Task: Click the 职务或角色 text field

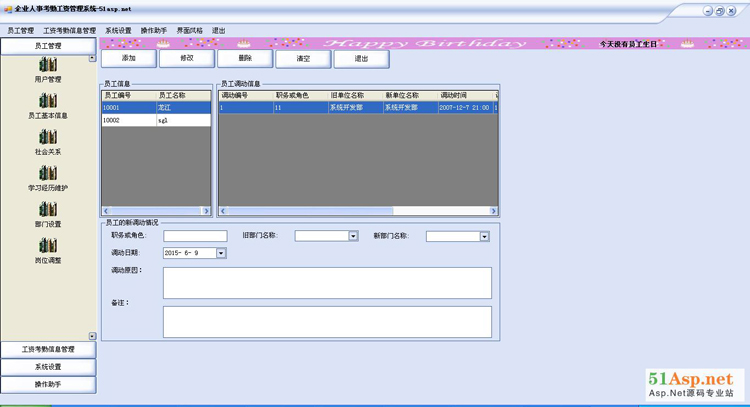Action: [x=196, y=236]
